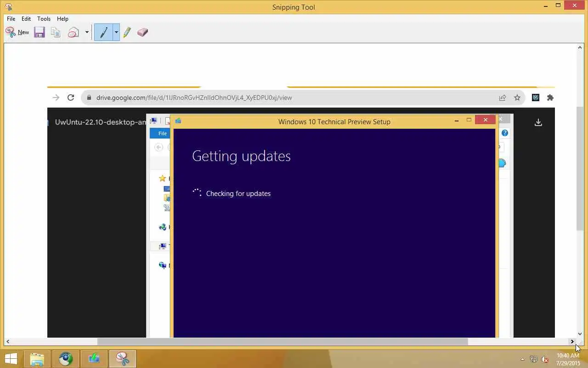Screen dimensions: 588x368
Task: Open the Windows Start button
Action: pyautogui.click(x=11, y=359)
